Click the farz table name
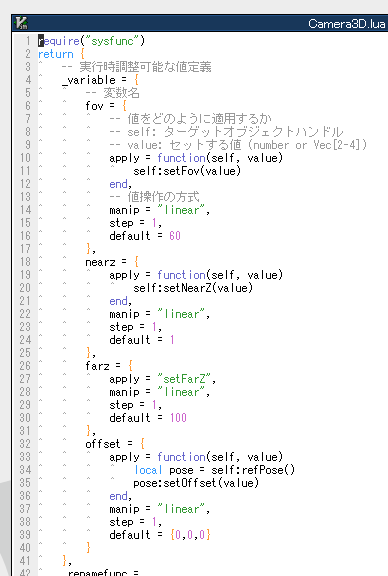Screen dimensions: 388x576 coord(97,366)
